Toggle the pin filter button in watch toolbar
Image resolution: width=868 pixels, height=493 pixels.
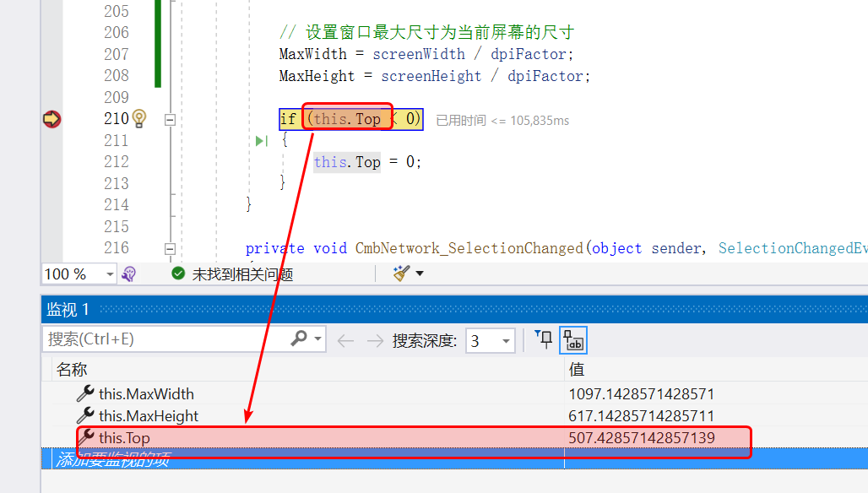(x=545, y=340)
